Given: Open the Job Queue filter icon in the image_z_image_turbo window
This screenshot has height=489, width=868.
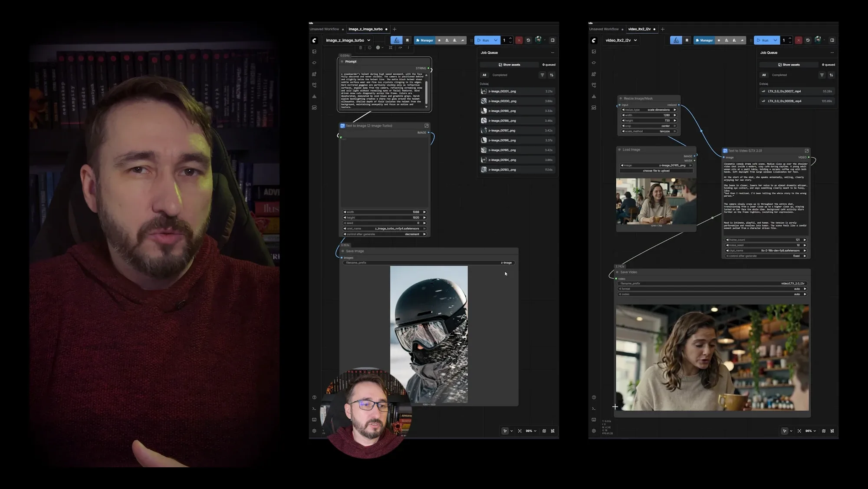Looking at the screenshot, I should (x=542, y=75).
